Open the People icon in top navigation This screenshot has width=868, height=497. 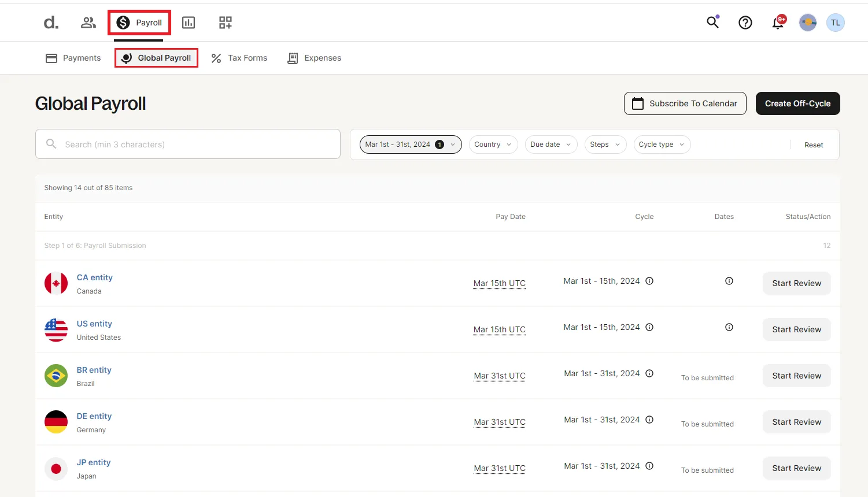pyautogui.click(x=88, y=23)
